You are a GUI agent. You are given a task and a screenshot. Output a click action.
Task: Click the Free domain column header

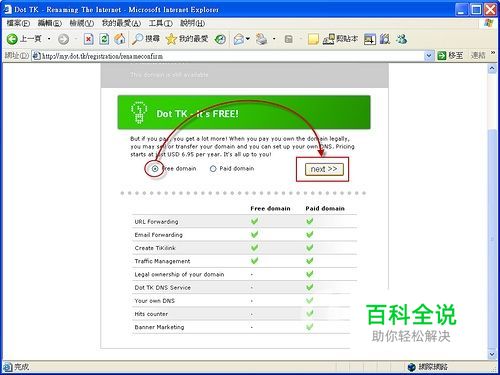click(x=270, y=209)
